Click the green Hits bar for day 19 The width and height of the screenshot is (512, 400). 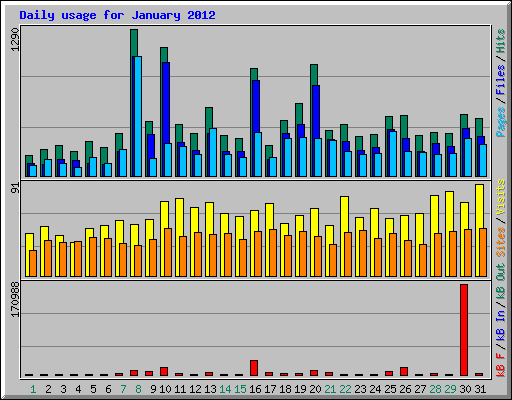coord(299,113)
